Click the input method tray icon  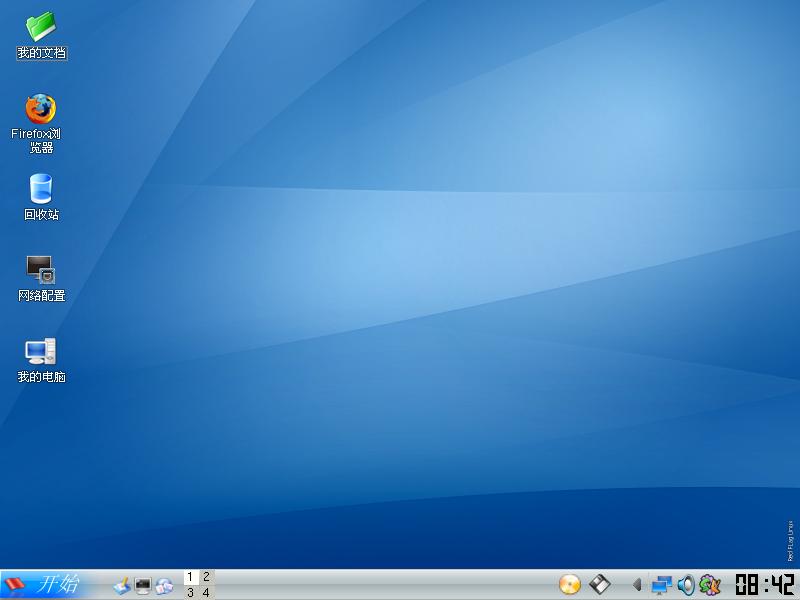pos(710,585)
